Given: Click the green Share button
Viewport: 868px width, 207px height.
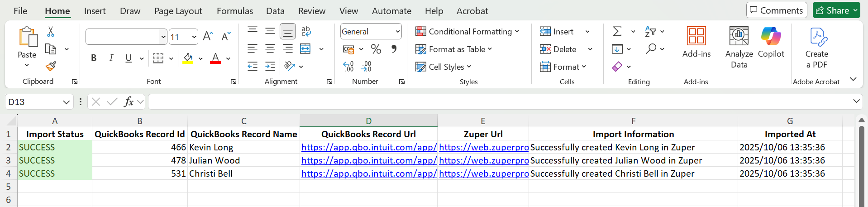Looking at the screenshot, I should click(836, 10).
